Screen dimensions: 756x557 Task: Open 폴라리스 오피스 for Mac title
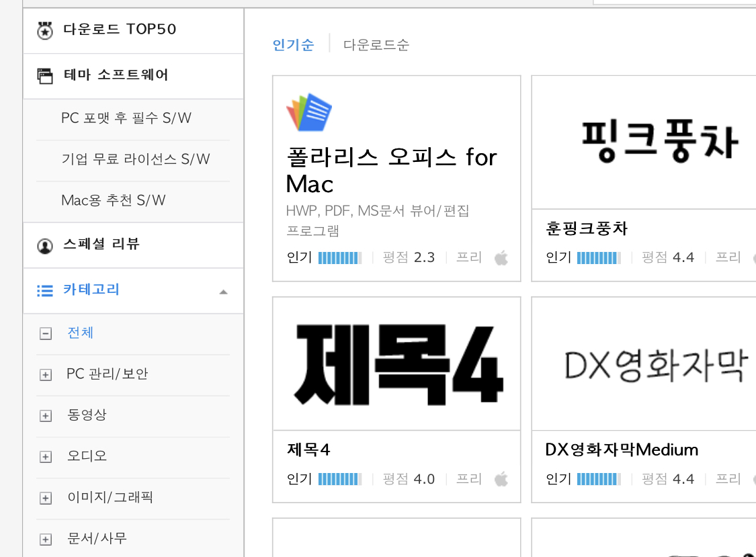[x=391, y=170]
